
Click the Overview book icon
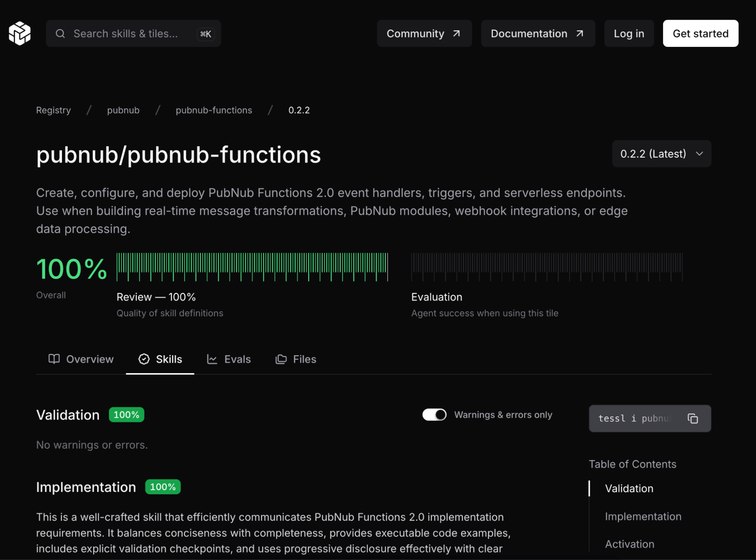pyautogui.click(x=54, y=359)
